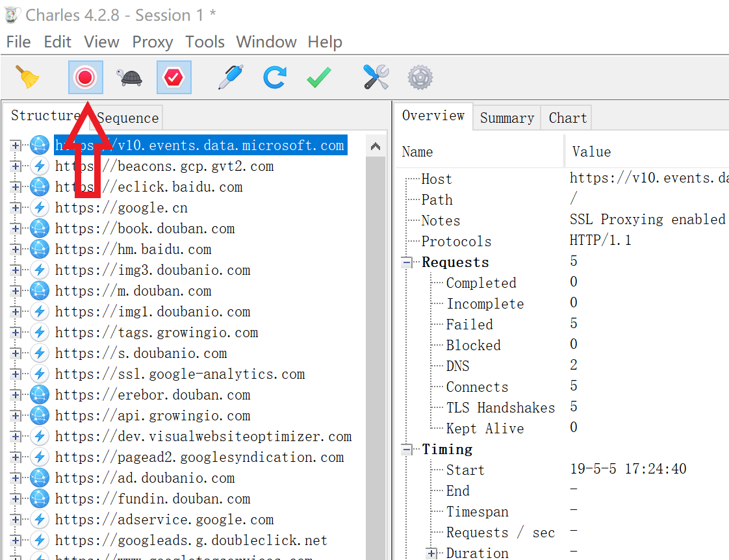Click lightning icon beside tags.growingio.com
Image resolution: width=729 pixels, height=560 pixels.
click(x=40, y=332)
